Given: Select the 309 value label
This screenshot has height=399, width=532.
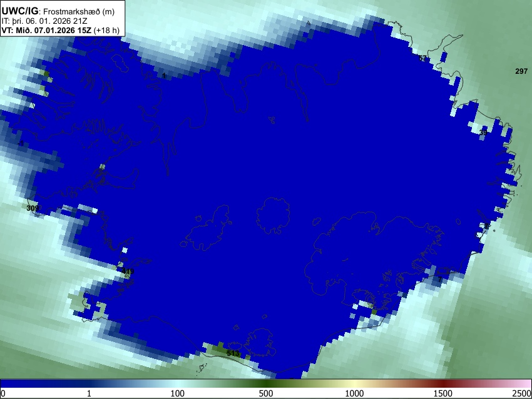Looking at the screenshot, I should pyautogui.click(x=33, y=208).
